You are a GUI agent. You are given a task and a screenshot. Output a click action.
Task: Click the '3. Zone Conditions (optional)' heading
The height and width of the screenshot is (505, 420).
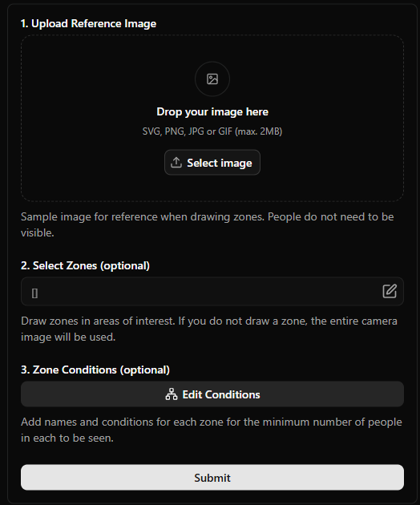(x=95, y=370)
